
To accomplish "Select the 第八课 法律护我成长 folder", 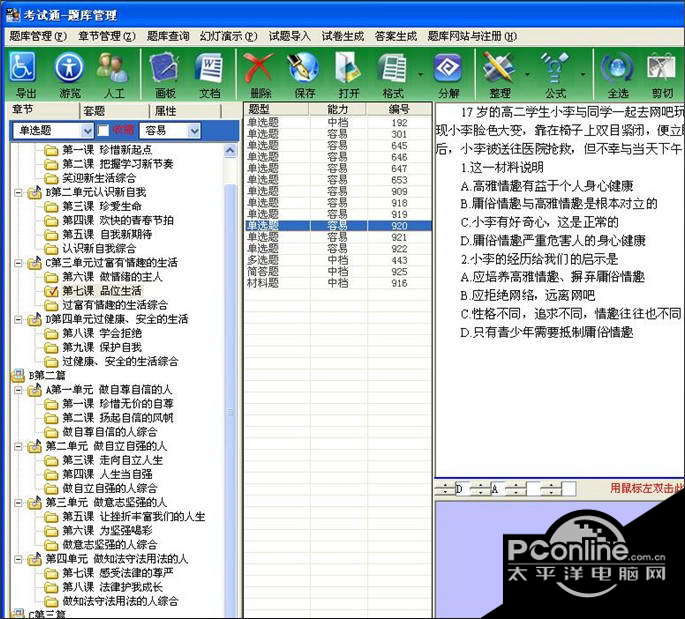I will point(104,587).
